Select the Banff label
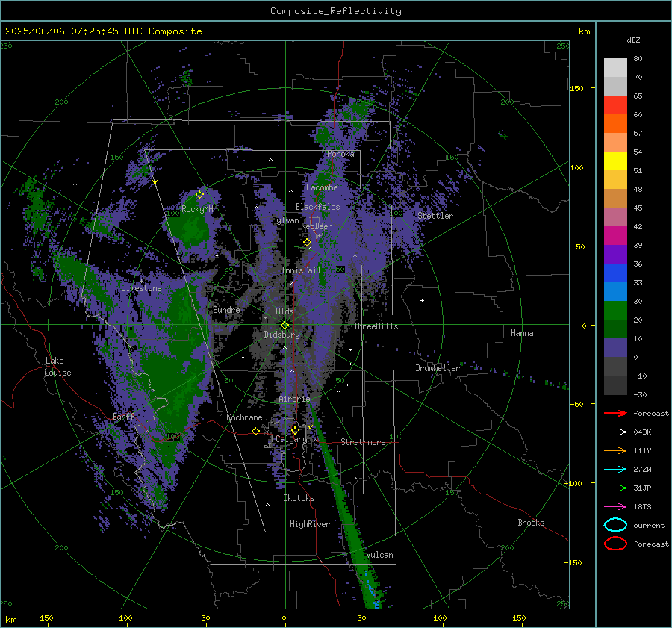Viewport: 672px width, 628px height. (123, 416)
